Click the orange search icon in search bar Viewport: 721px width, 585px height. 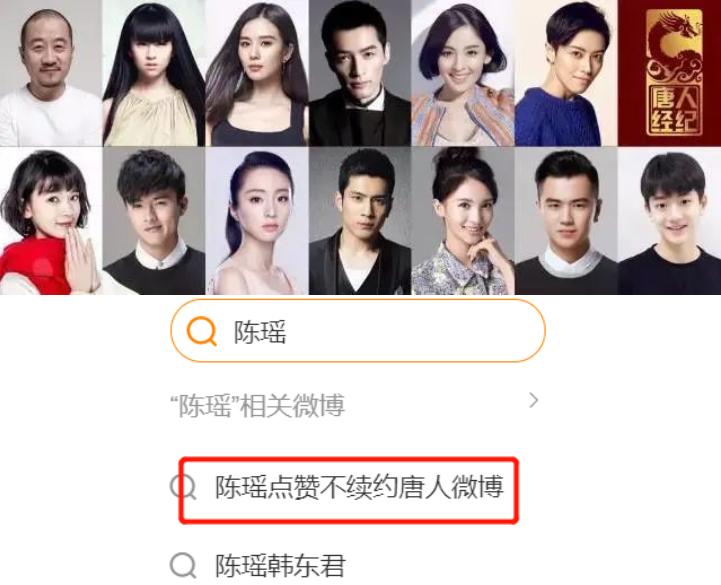tap(201, 331)
